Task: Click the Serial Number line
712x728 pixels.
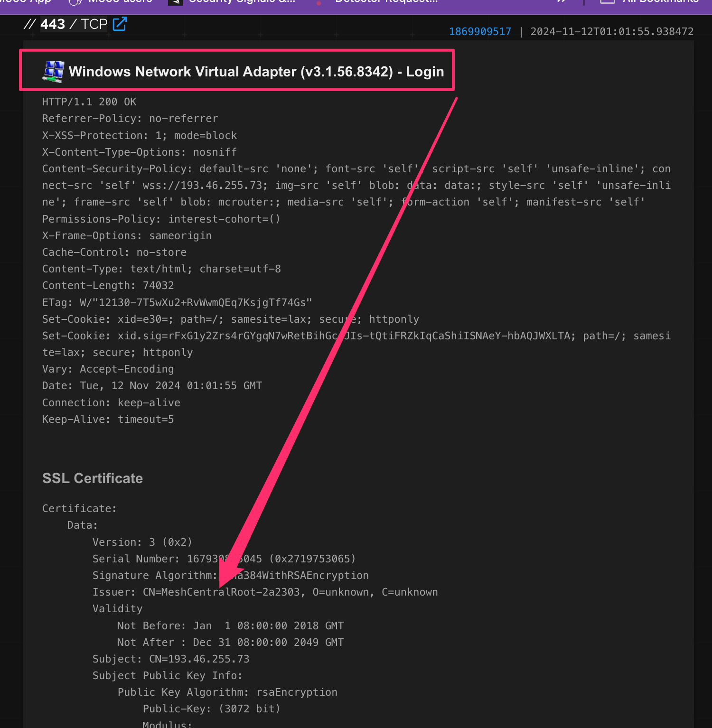Action: [x=224, y=559]
